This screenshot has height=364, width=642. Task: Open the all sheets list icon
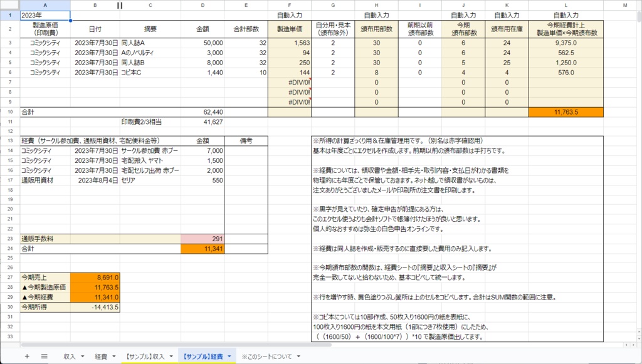point(43,357)
